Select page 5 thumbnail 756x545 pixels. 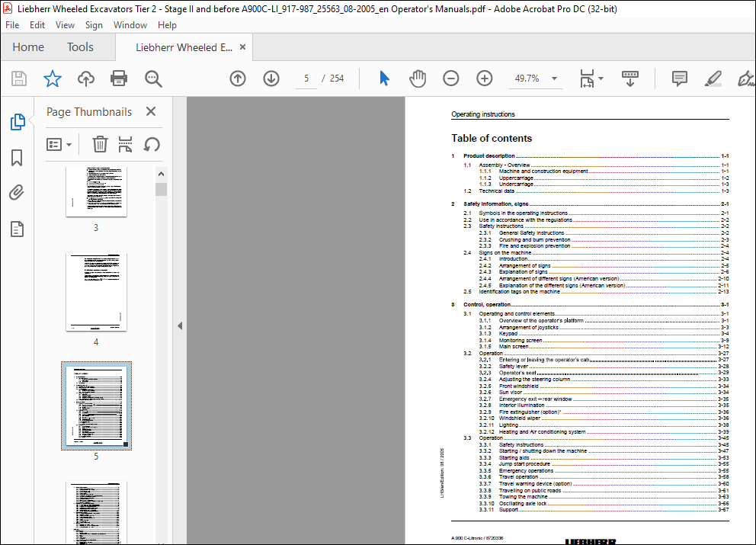pyautogui.click(x=97, y=406)
